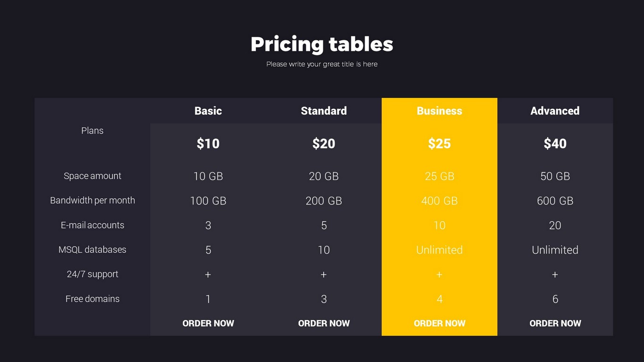Select the Basic plan header
The height and width of the screenshot is (362, 644).
(208, 111)
